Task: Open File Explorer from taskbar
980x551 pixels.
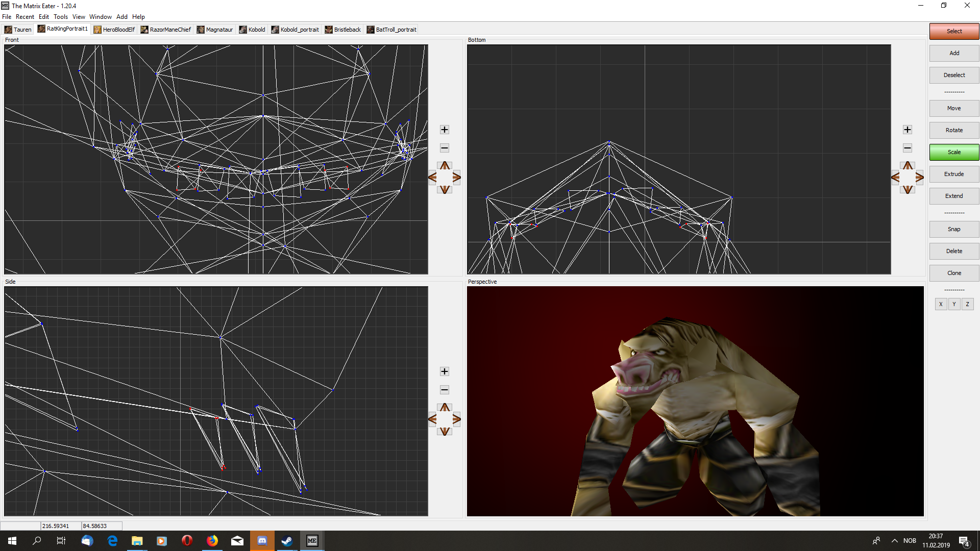Action: coord(137,541)
